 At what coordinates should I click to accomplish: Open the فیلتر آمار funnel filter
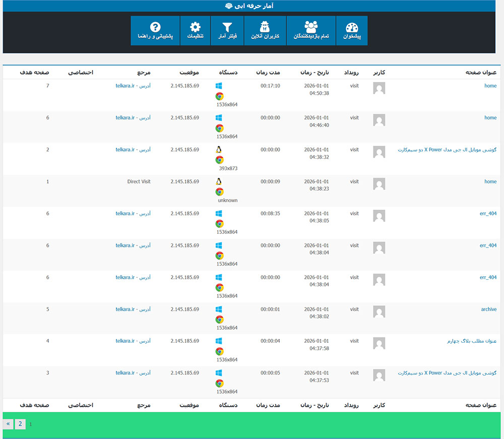tap(227, 31)
